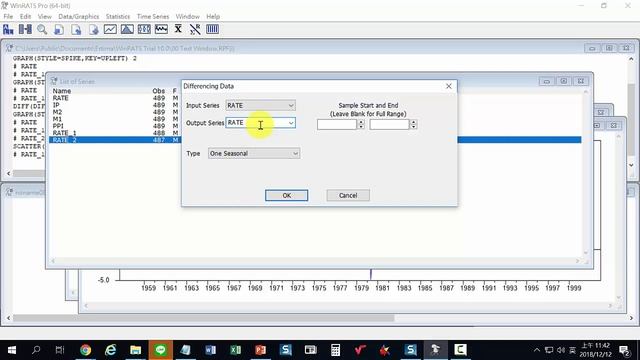Click the wavy series plot toolbar icon

click(161, 29)
